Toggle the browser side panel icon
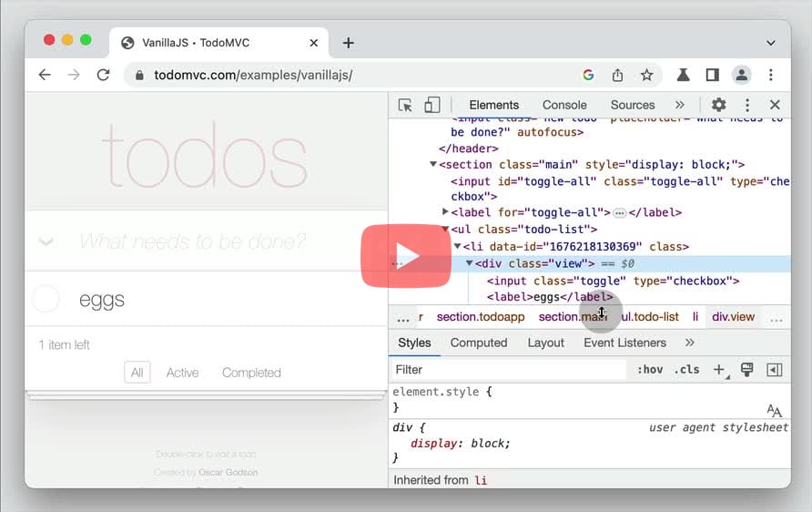The width and height of the screenshot is (812, 512). (x=713, y=75)
